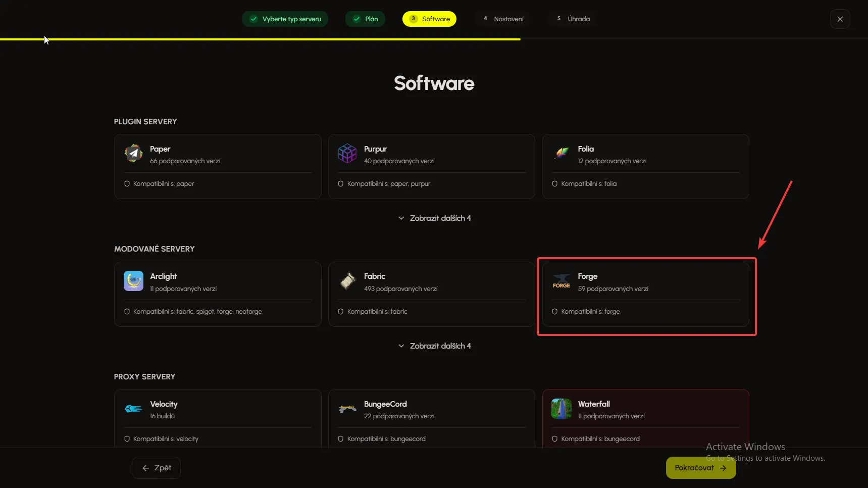Select the BungeeCord proxy server card
Image resolution: width=868 pixels, height=488 pixels.
432,418
